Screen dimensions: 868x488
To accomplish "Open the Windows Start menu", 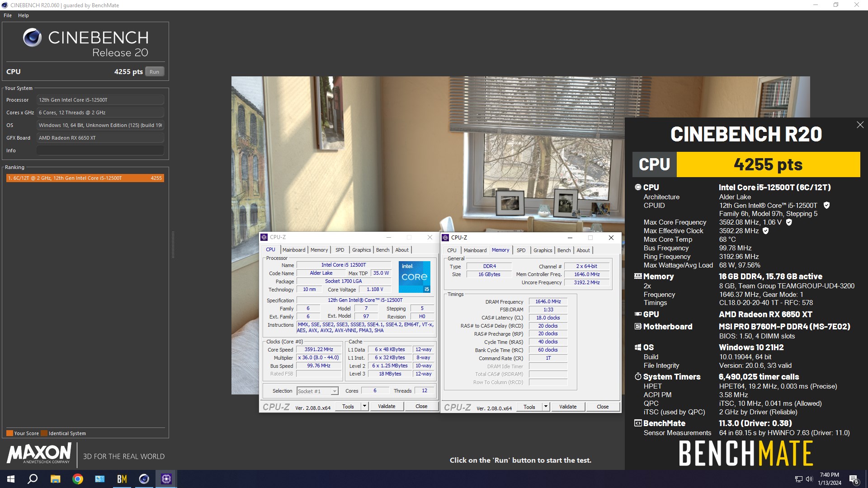I will [x=11, y=479].
